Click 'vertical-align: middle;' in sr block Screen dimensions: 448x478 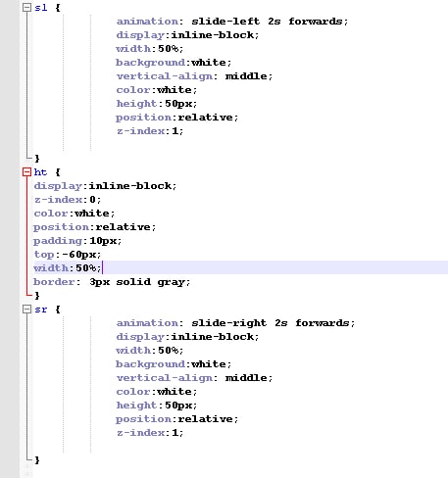pyautogui.click(x=194, y=378)
